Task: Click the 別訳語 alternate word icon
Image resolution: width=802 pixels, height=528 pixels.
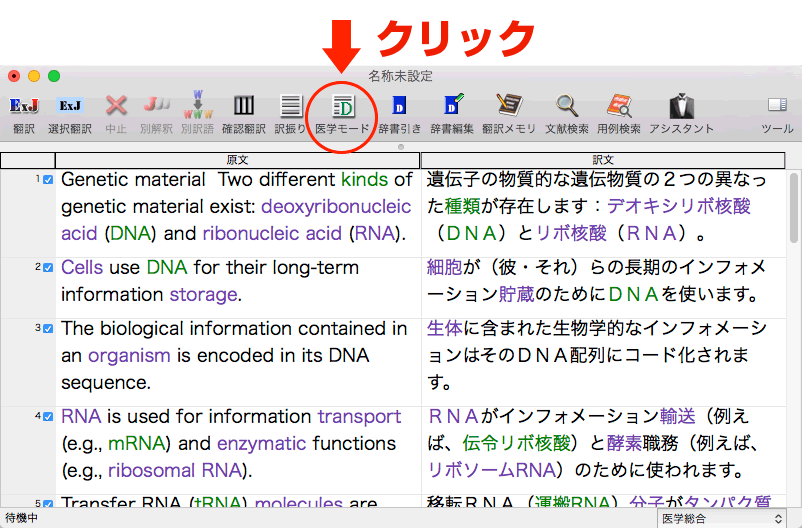Action: (198, 104)
